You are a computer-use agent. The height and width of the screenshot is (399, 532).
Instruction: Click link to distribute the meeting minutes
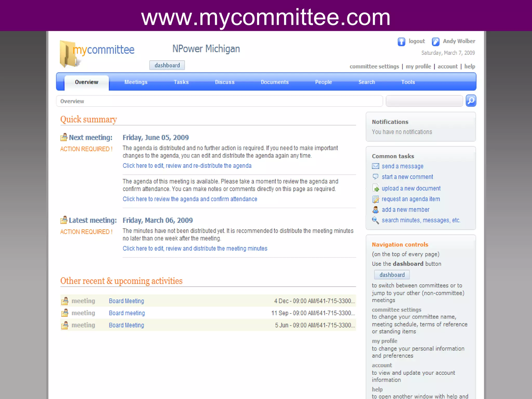(x=195, y=248)
